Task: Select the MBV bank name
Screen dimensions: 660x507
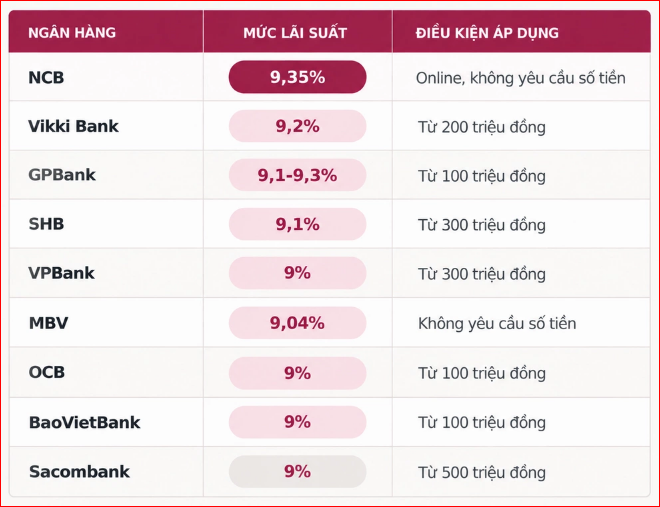Action: (48, 323)
